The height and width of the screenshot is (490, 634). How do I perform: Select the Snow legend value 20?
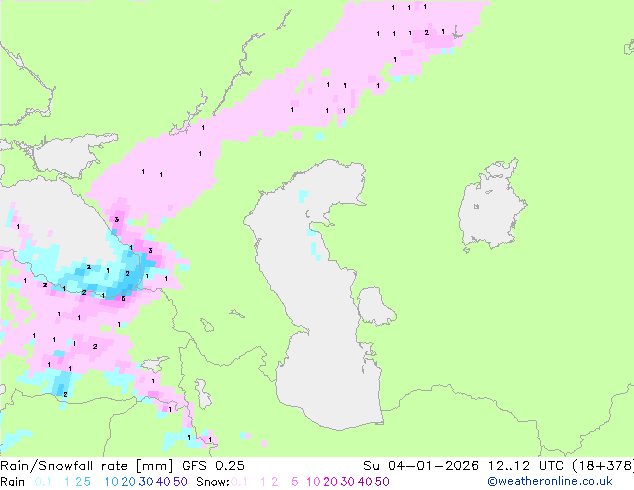point(330,482)
